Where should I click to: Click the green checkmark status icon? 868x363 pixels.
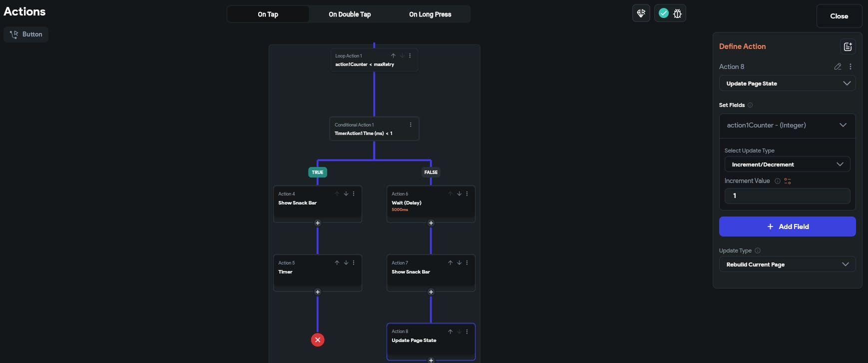coord(663,13)
